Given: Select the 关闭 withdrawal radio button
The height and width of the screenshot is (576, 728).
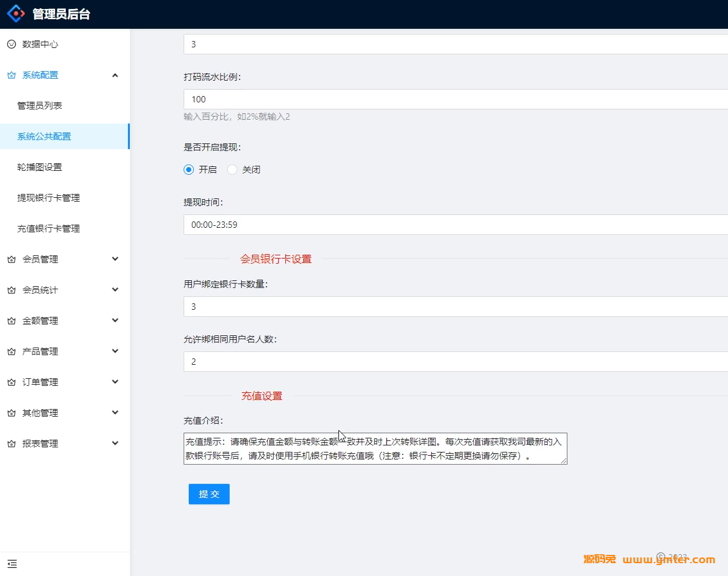Looking at the screenshot, I should [x=232, y=170].
